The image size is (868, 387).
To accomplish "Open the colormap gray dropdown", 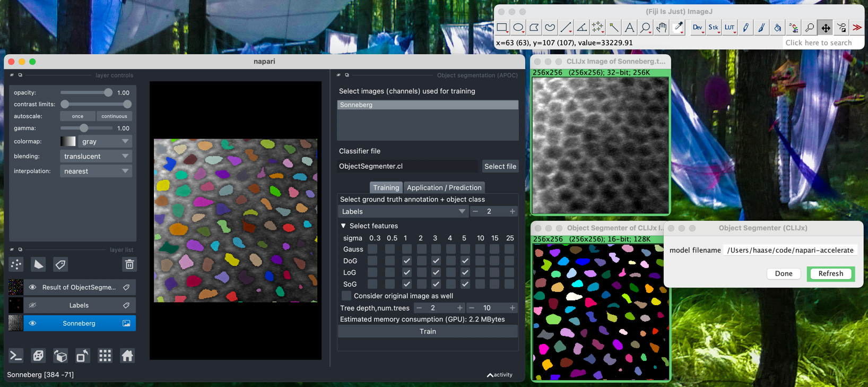I will click(x=105, y=142).
